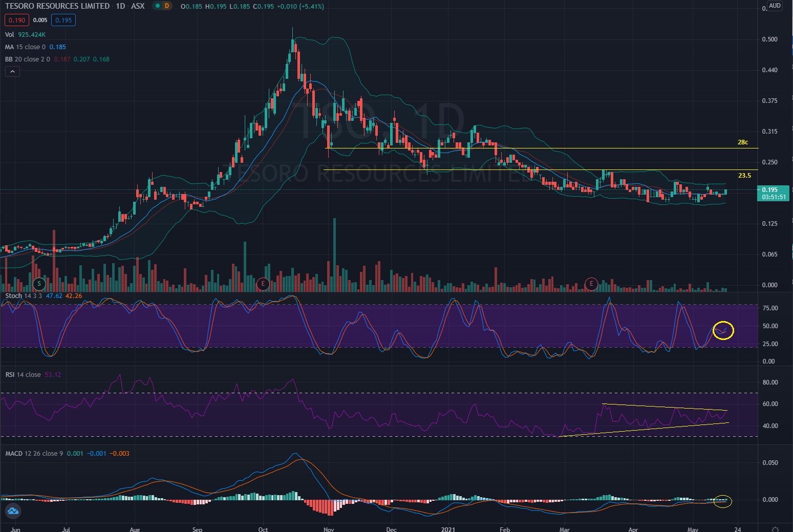This screenshot has width=793, height=532.
Task: Click the Jun label on time axis
Action: [x=15, y=529]
